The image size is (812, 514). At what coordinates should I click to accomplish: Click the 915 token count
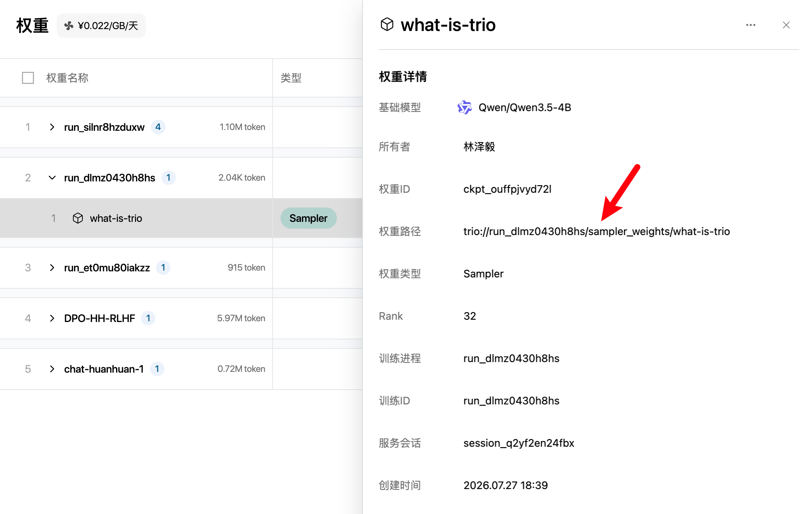click(x=246, y=268)
